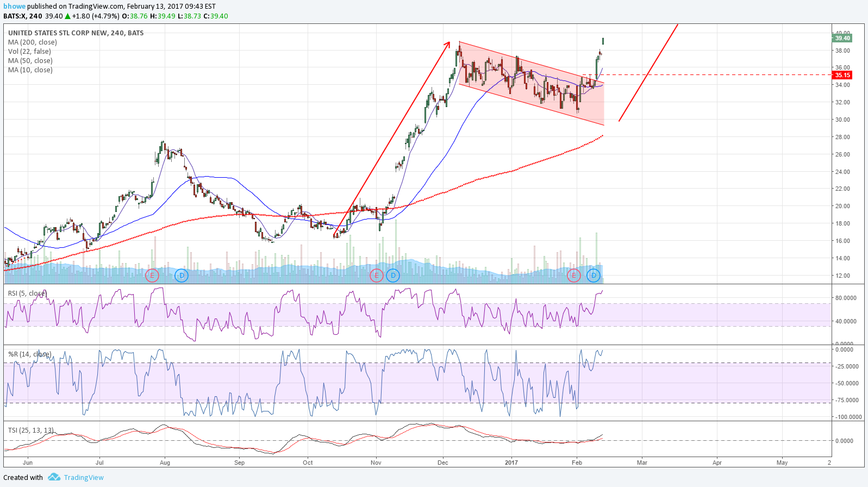Click the 'Mar' time axis label

(x=642, y=463)
